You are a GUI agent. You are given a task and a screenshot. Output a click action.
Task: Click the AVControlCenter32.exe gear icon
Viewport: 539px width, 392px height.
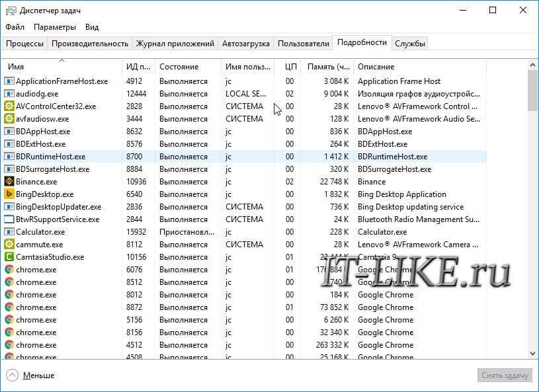click(x=9, y=106)
